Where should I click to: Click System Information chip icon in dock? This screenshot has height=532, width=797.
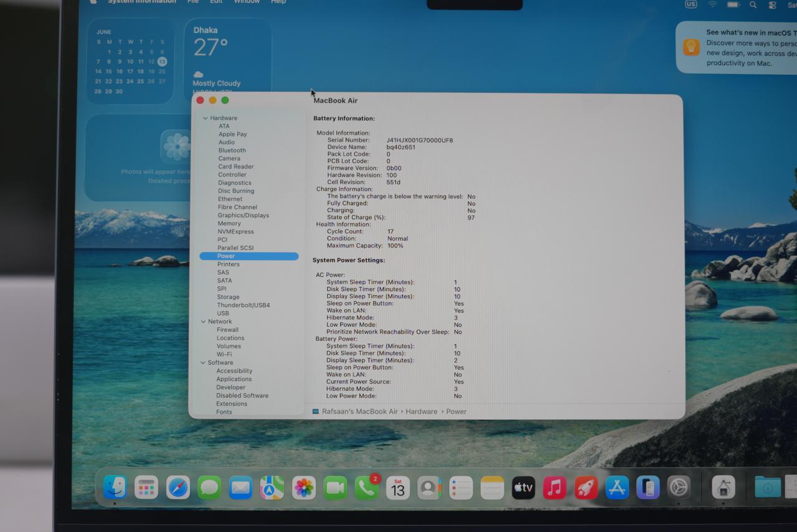[x=724, y=487]
